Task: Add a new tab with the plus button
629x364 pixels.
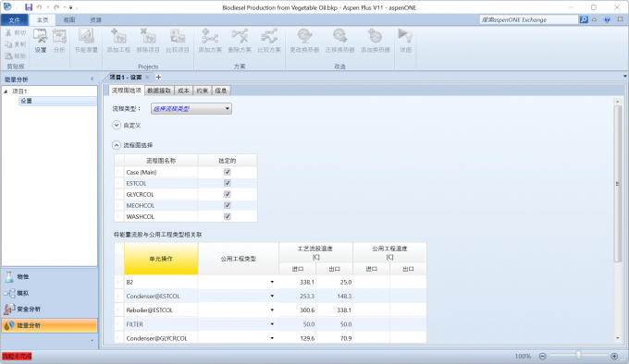Action: point(158,78)
